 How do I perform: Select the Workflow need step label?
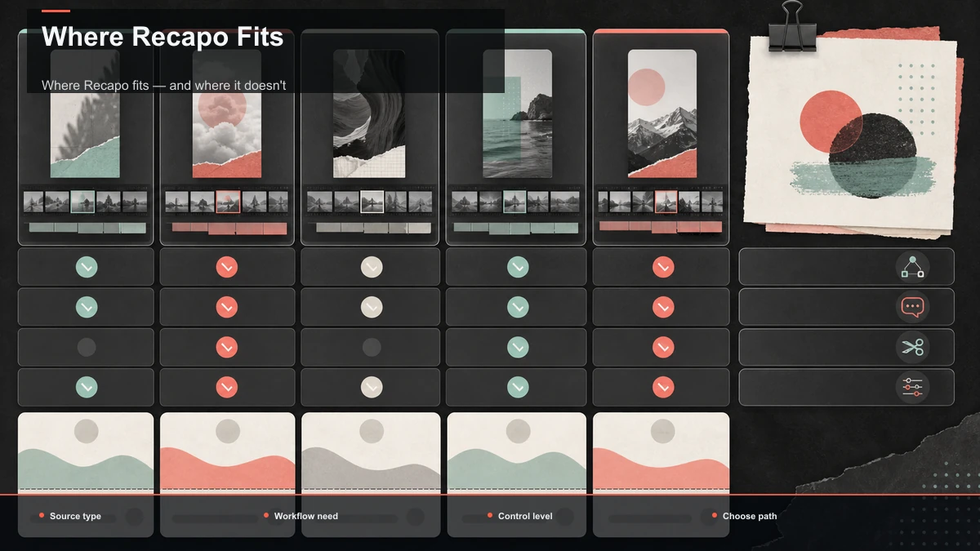[x=305, y=516]
